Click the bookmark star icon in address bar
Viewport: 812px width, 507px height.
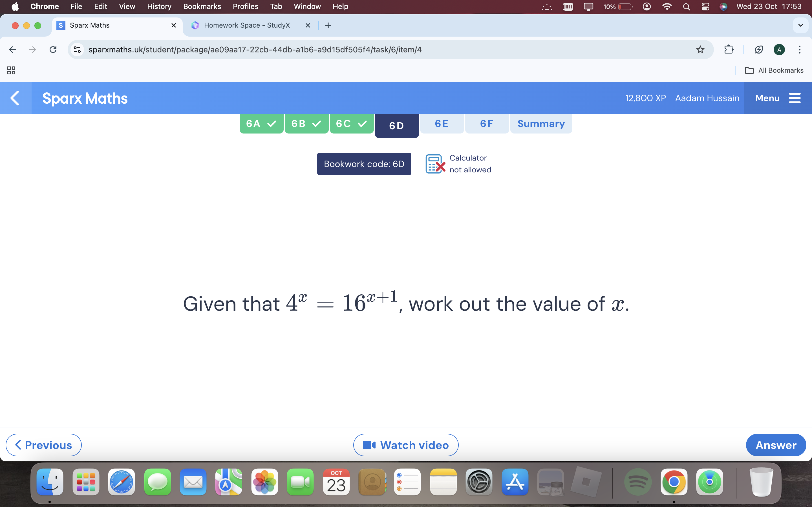(x=700, y=49)
